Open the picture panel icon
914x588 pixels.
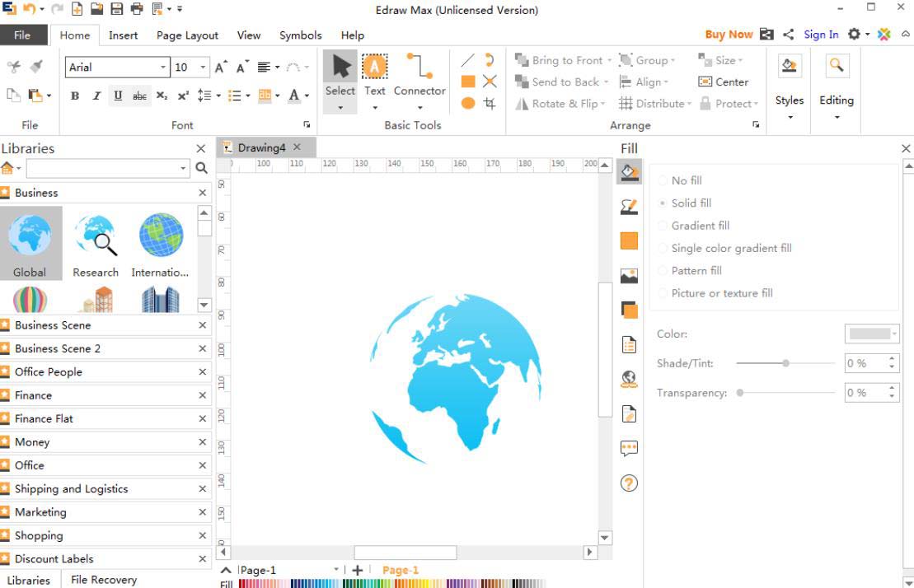pos(629,275)
